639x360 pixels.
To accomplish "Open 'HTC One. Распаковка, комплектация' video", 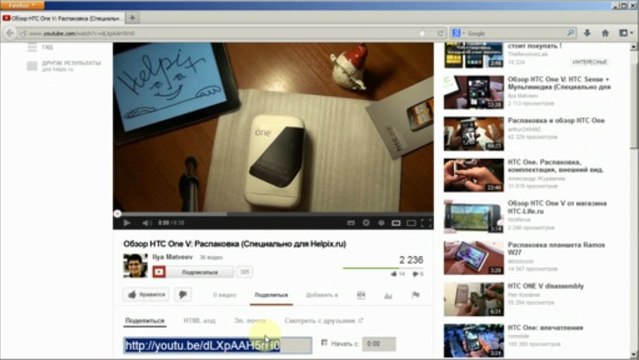I will tap(555, 166).
